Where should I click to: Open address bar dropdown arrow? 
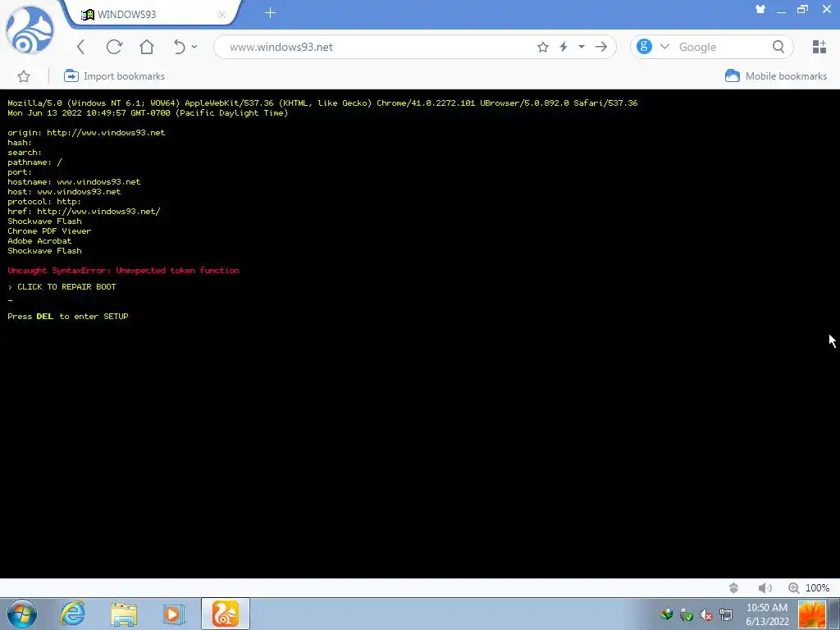point(582,47)
